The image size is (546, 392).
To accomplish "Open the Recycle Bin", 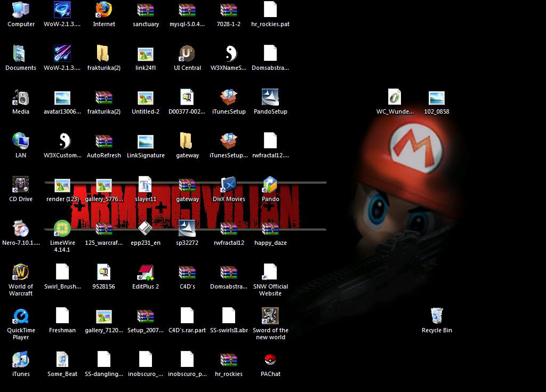I will coord(437,316).
